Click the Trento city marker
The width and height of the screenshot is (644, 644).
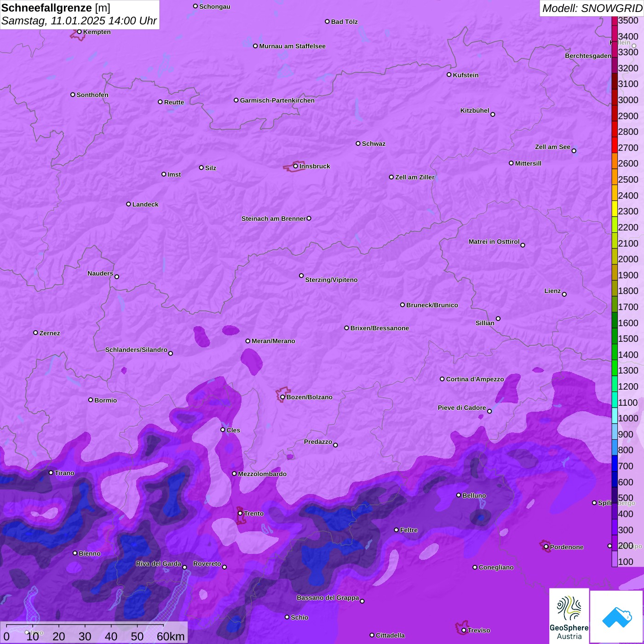point(240,513)
